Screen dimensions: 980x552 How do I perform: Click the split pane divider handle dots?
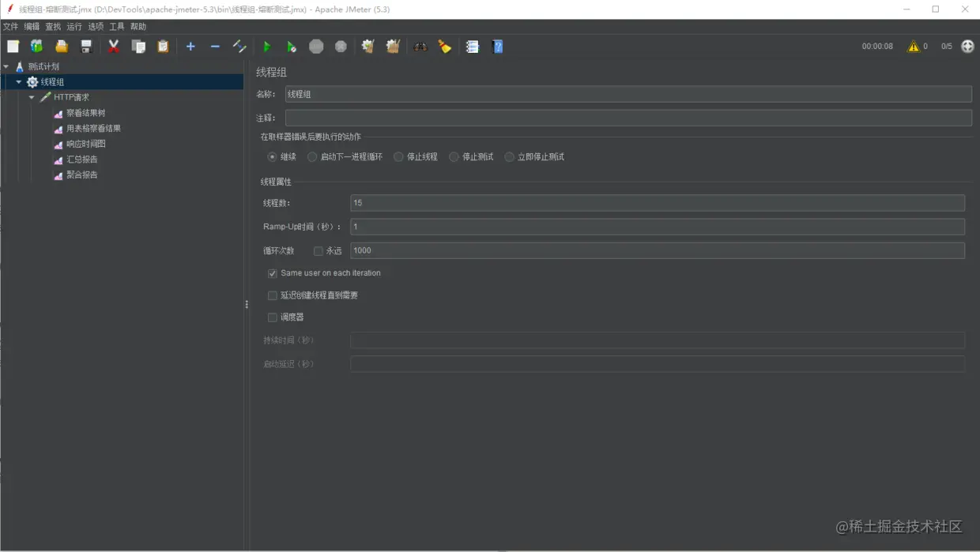pos(247,304)
